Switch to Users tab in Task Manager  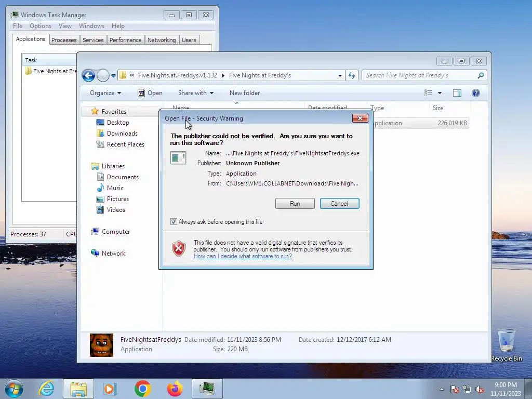point(189,40)
